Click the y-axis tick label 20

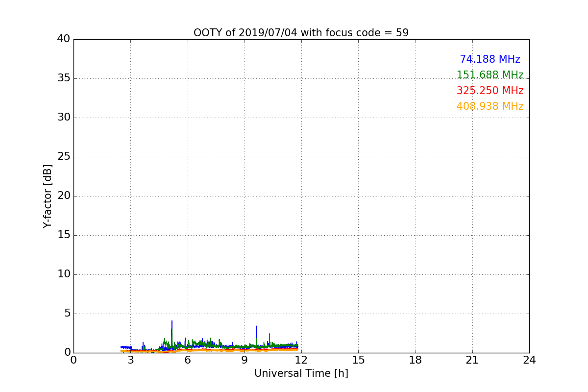pos(64,196)
